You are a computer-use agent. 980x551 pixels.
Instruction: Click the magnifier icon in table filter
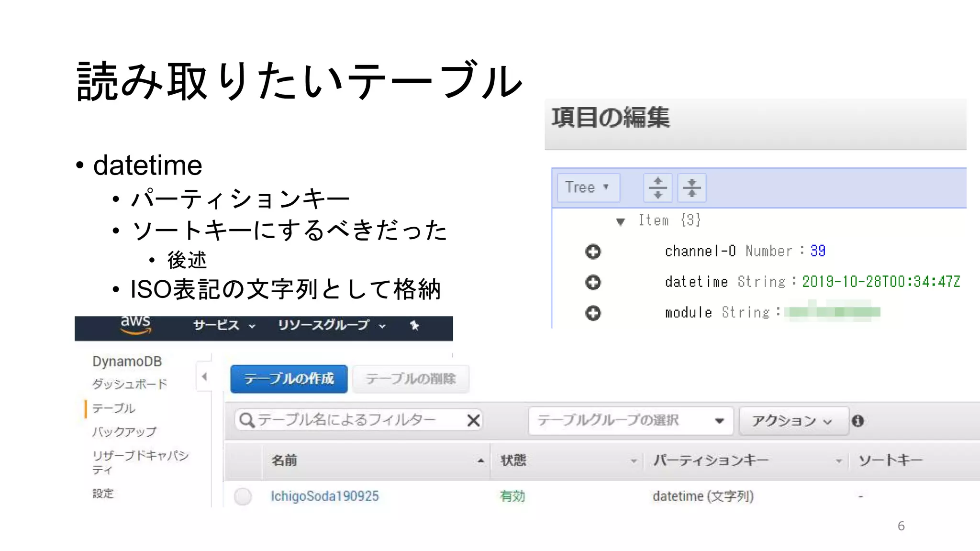246,420
